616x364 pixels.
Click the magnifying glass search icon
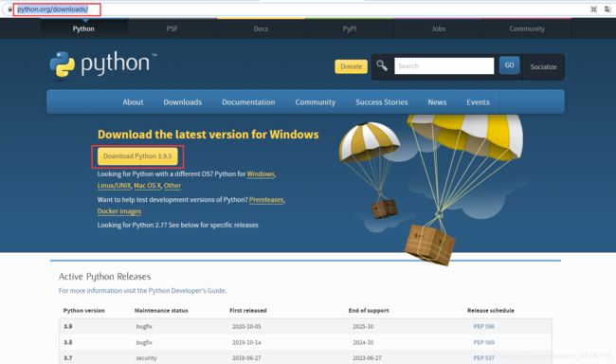382,65
